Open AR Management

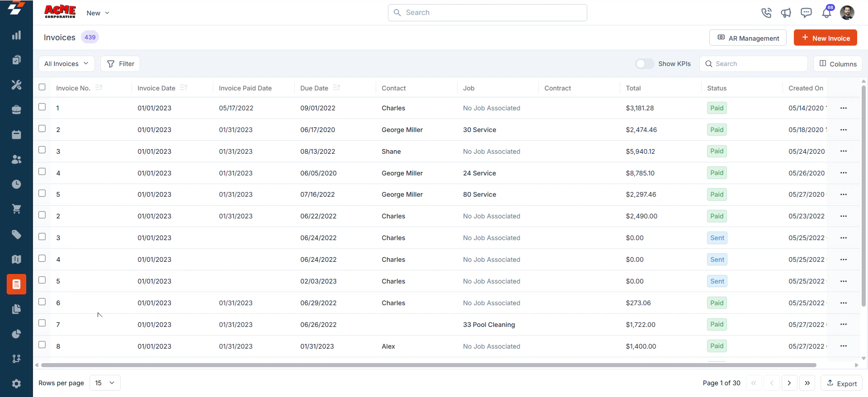point(748,38)
